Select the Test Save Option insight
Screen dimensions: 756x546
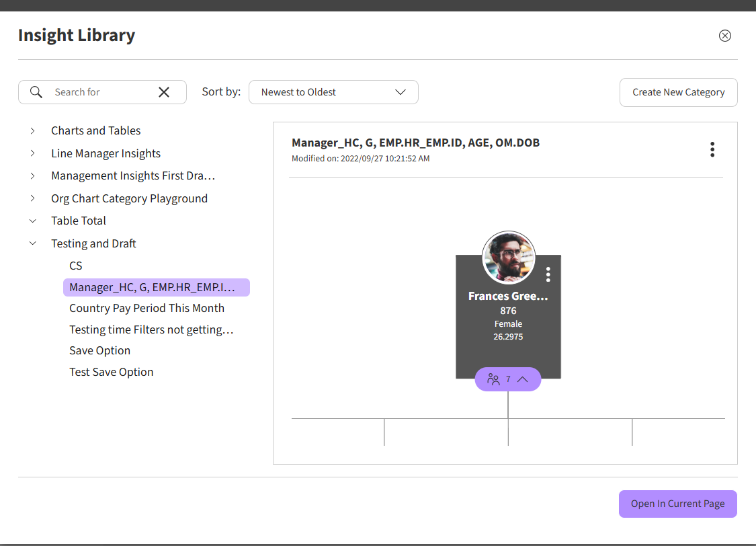tap(112, 372)
